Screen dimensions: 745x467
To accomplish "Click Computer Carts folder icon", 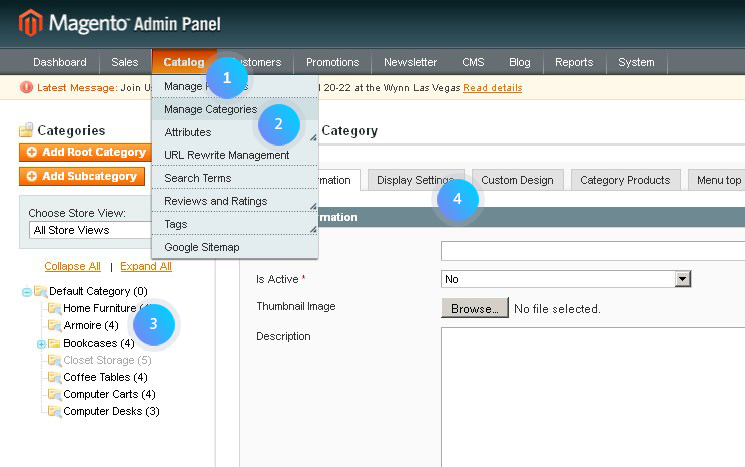I will tap(55, 394).
